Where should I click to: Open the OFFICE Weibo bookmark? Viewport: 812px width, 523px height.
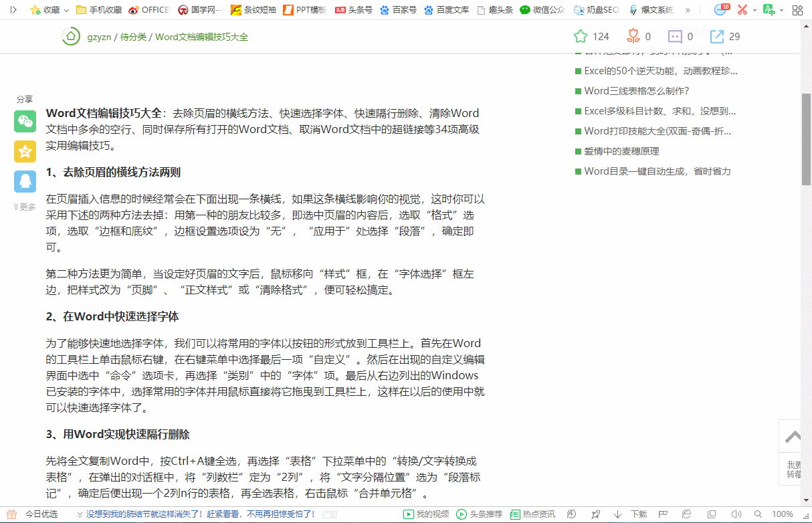coord(149,10)
